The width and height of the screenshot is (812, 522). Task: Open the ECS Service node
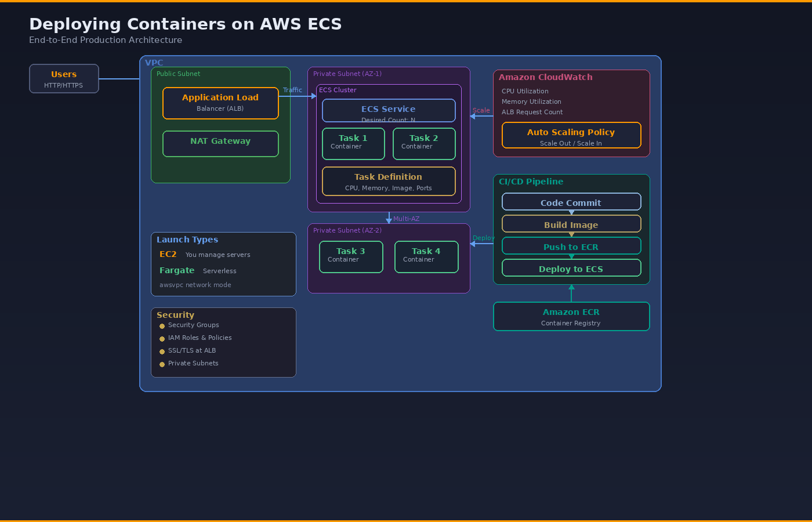pyautogui.click(x=389, y=110)
